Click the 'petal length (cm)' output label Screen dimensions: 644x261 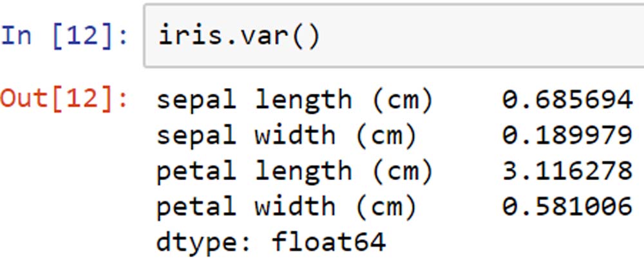[x=294, y=171]
